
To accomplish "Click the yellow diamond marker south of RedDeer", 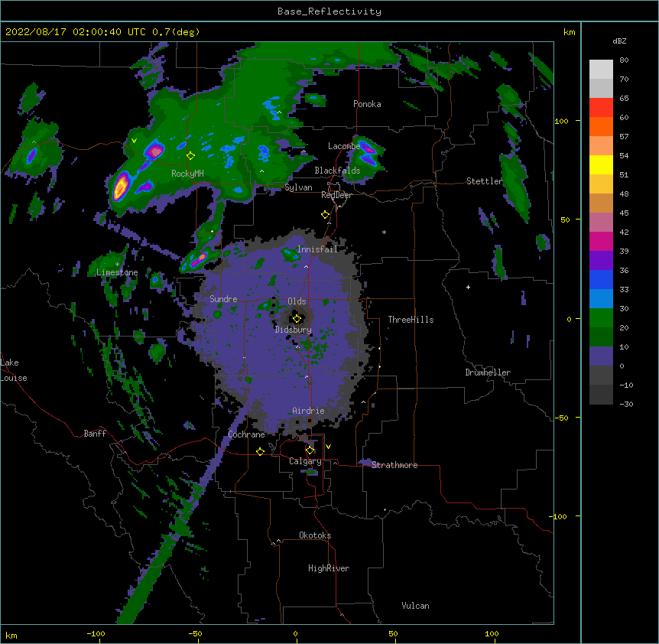I will (x=325, y=215).
